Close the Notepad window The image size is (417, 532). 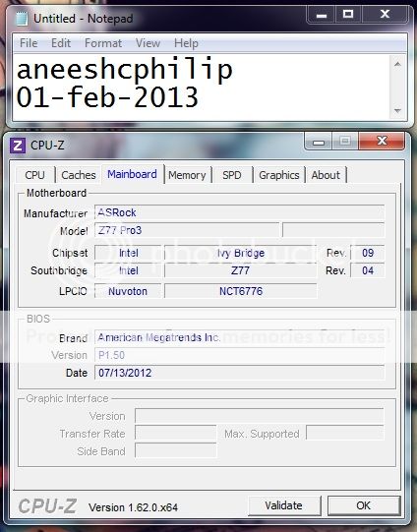[x=385, y=15]
